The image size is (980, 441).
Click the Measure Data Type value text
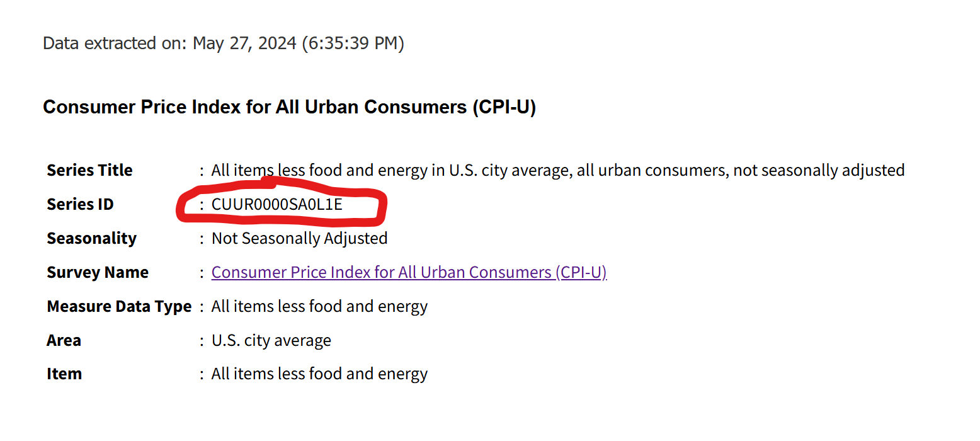[319, 306]
